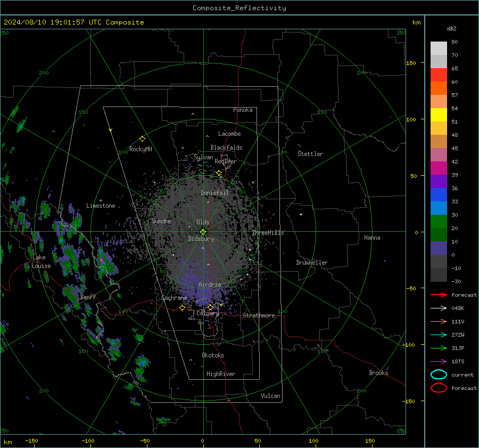
Task: Click the dBZ legend heading
Action: pyautogui.click(x=451, y=28)
